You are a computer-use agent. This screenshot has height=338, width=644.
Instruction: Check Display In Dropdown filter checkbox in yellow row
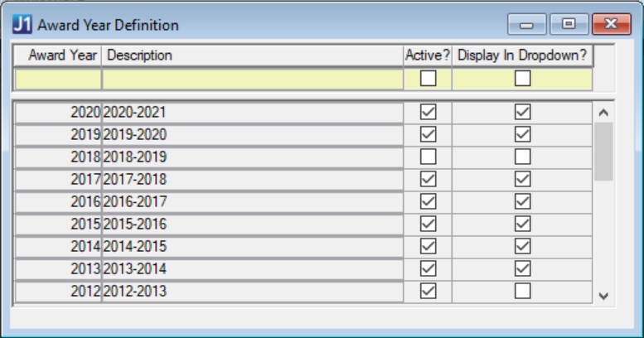click(x=522, y=79)
